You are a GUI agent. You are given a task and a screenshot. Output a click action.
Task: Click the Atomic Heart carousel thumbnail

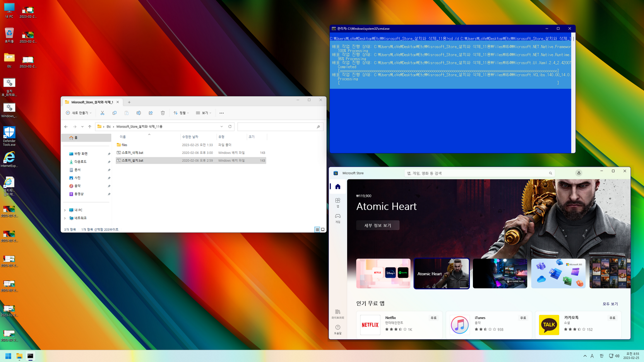pyautogui.click(x=442, y=273)
